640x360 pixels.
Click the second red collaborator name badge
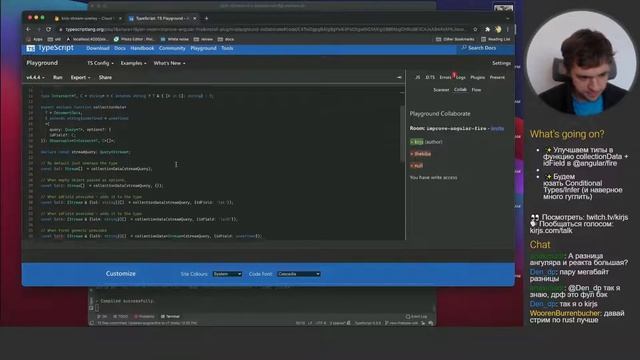click(x=416, y=166)
